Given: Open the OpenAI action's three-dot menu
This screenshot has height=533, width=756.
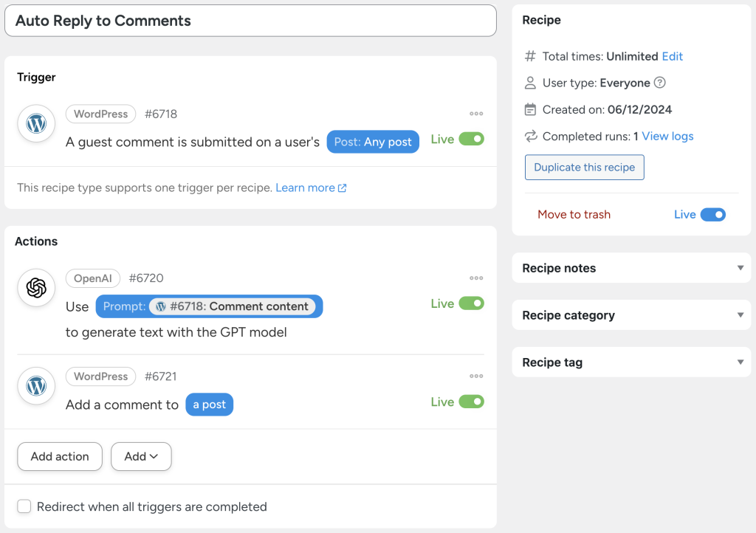Looking at the screenshot, I should [476, 278].
